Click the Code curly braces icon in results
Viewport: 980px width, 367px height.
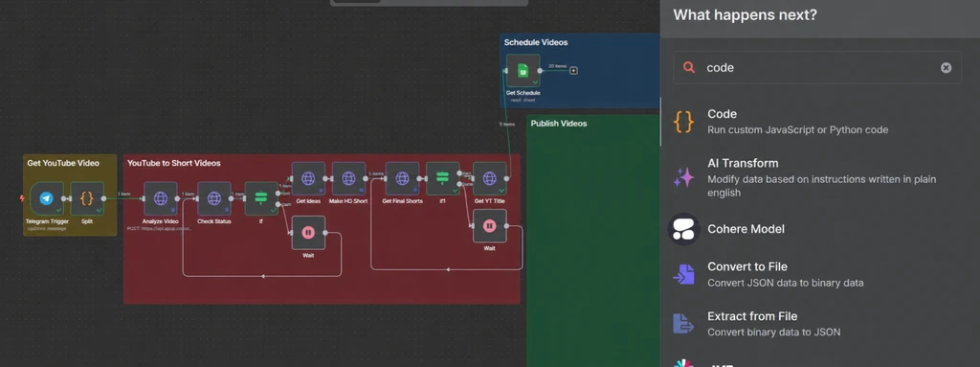click(683, 122)
